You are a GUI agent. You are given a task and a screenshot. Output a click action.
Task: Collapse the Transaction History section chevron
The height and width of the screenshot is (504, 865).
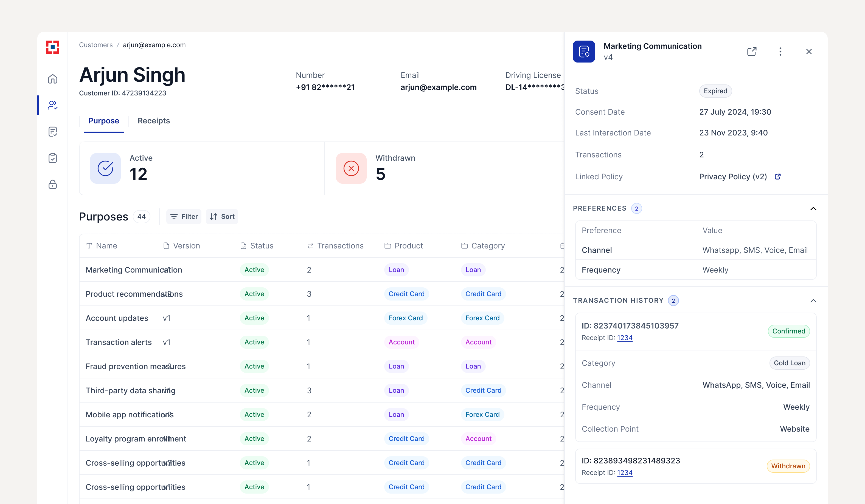point(813,301)
